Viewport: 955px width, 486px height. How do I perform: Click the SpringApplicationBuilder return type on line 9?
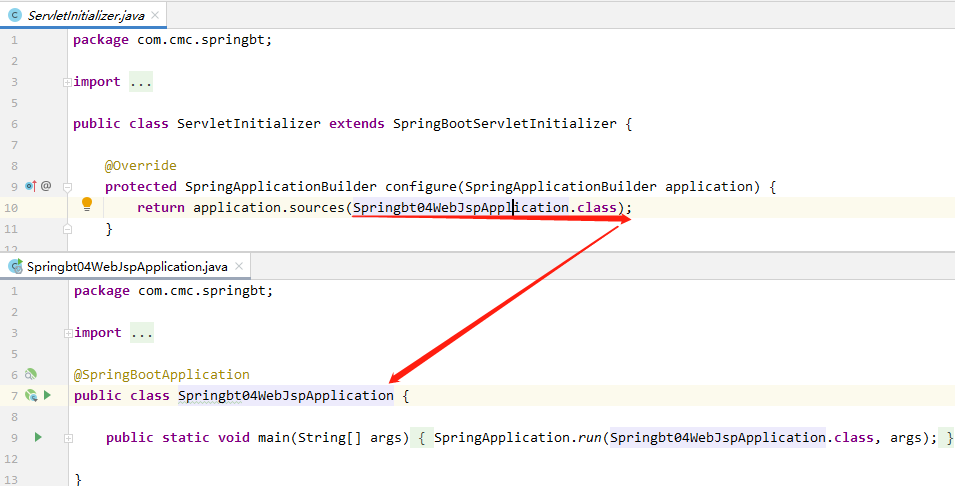tap(281, 186)
